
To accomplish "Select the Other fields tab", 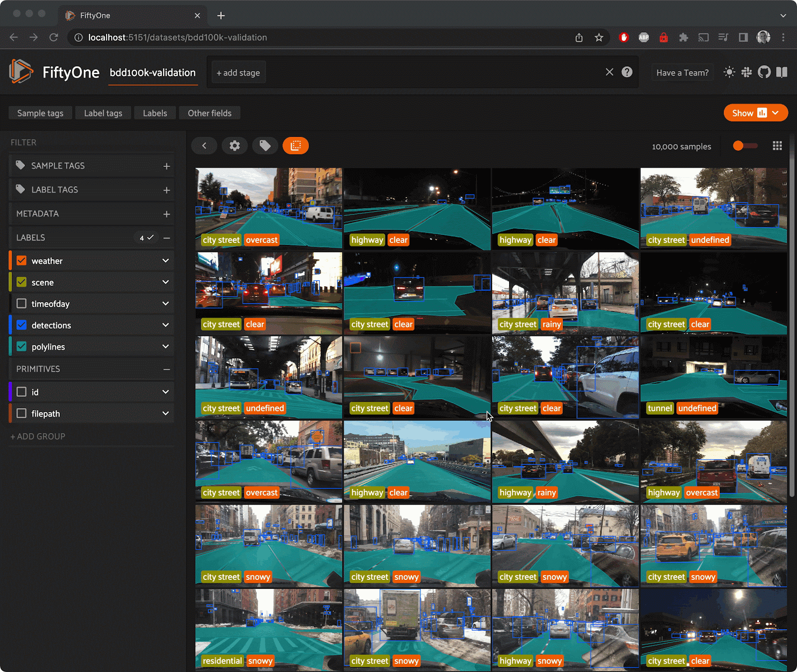I will pos(209,113).
